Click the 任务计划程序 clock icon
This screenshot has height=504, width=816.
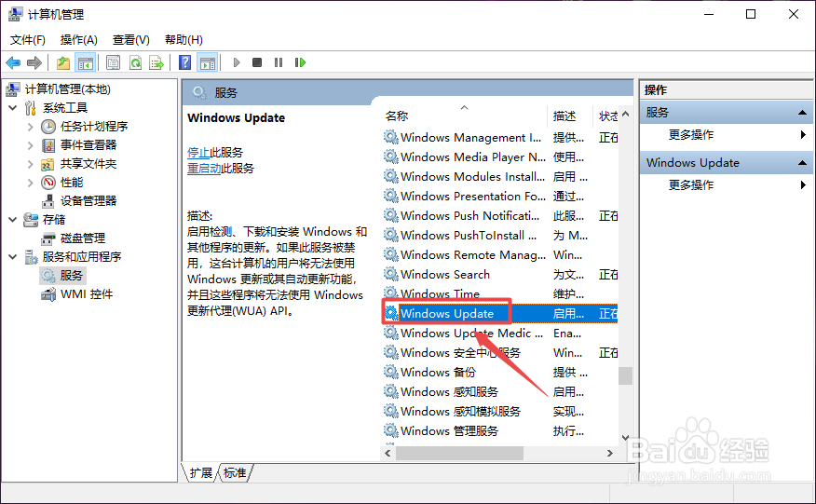pos(48,127)
